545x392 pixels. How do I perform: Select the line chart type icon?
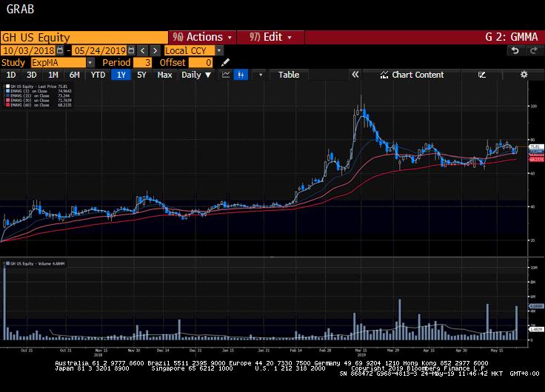224,75
